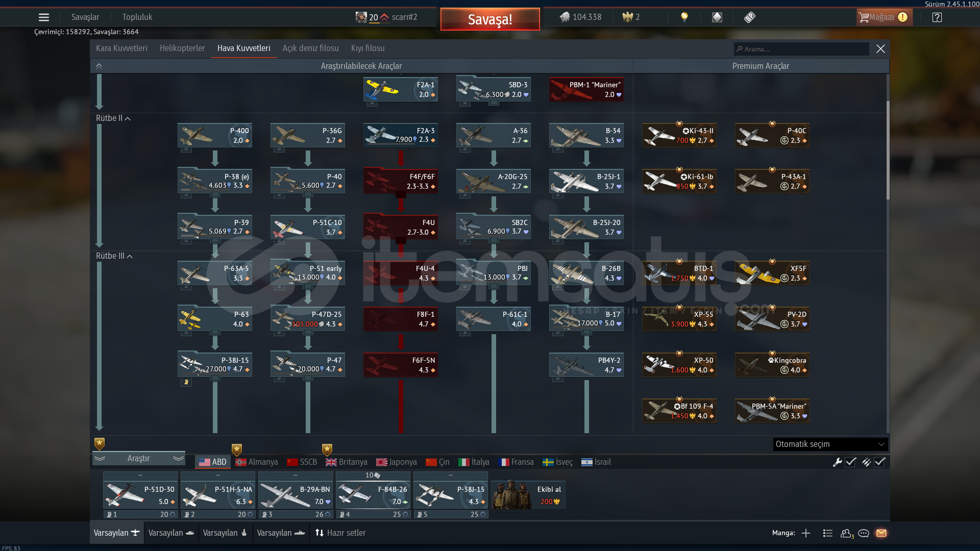Click the Mağaza notification exclamation badge
The height and width of the screenshot is (551, 980).
902,17
